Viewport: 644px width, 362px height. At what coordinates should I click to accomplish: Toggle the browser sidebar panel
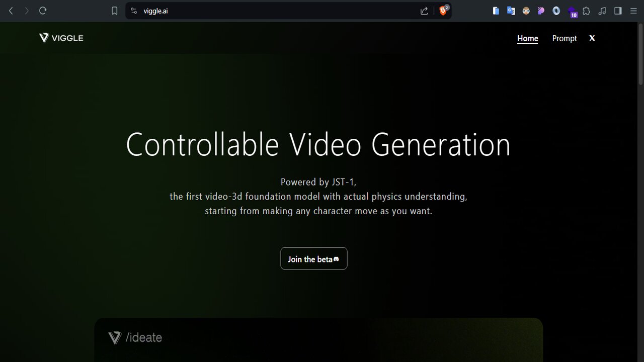[x=618, y=11]
